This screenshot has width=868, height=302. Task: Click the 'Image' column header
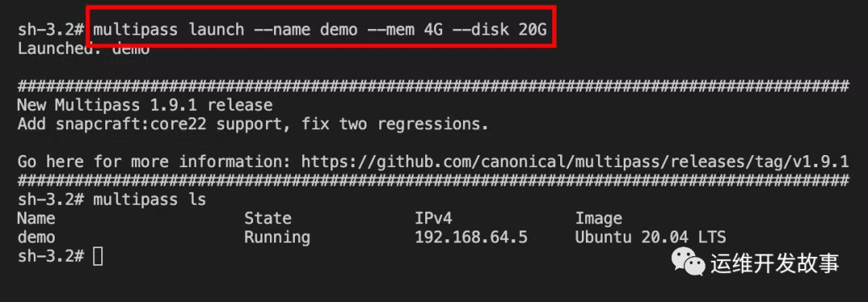click(599, 219)
